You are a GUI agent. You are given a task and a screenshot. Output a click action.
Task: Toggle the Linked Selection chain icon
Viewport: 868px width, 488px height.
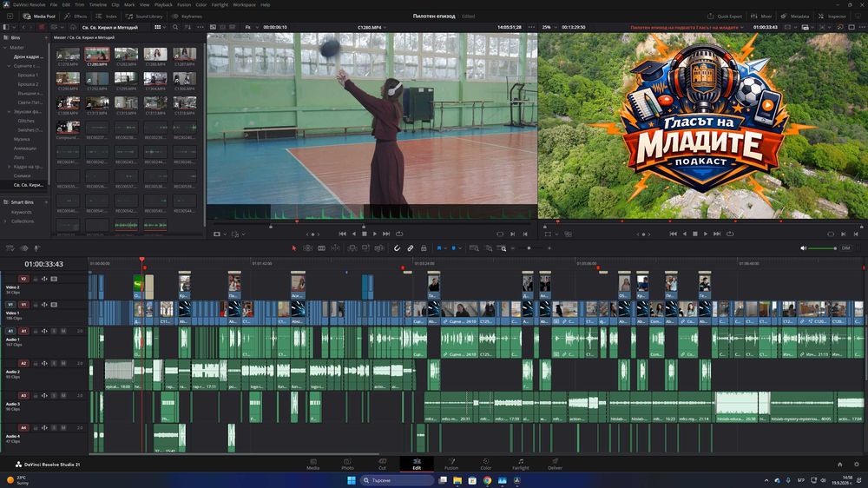click(x=411, y=248)
